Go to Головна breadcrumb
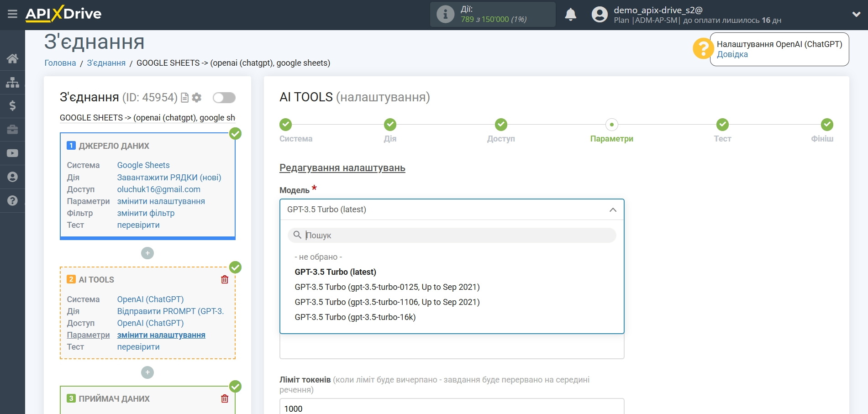 [x=60, y=63]
